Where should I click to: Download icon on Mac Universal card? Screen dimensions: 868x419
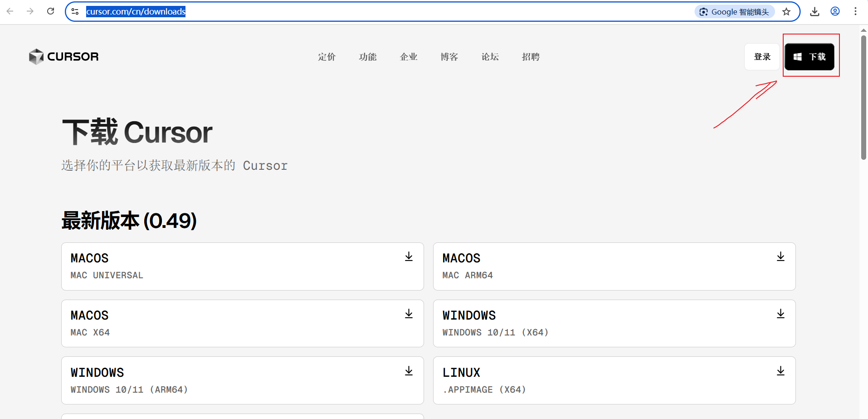[x=409, y=257]
